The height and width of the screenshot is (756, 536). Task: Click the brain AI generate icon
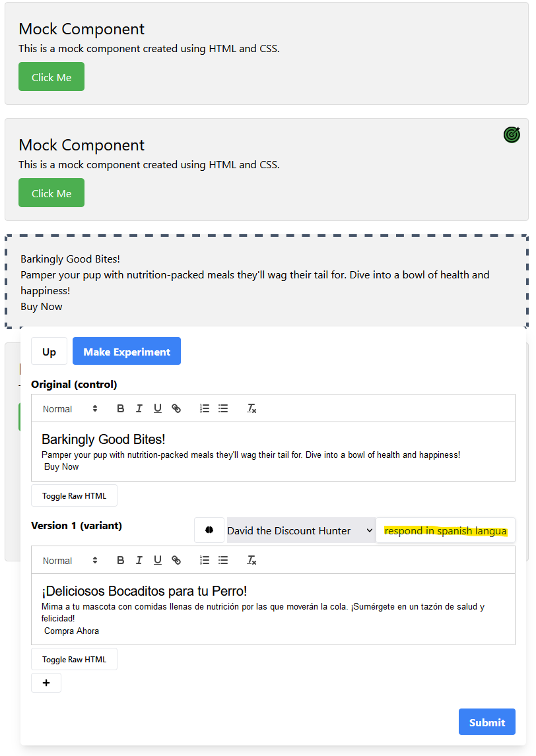pos(209,530)
